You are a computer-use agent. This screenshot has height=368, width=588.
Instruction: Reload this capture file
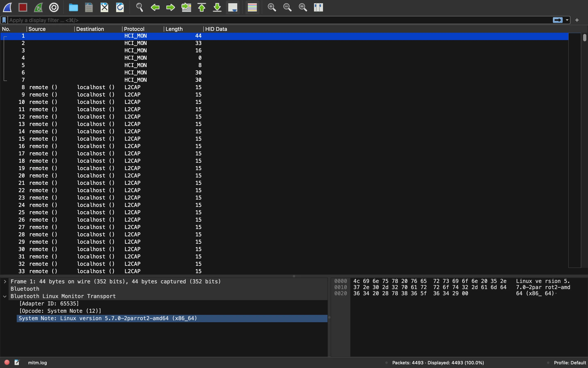click(x=120, y=7)
